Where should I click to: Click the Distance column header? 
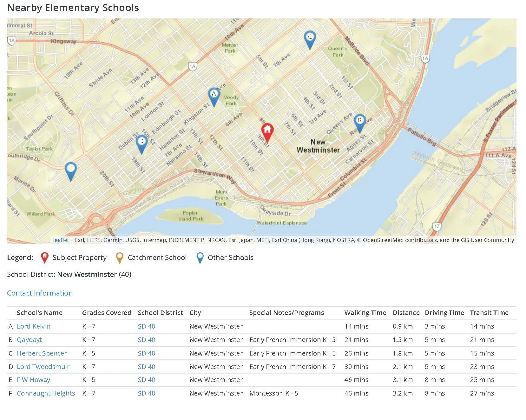(x=406, y=313)
